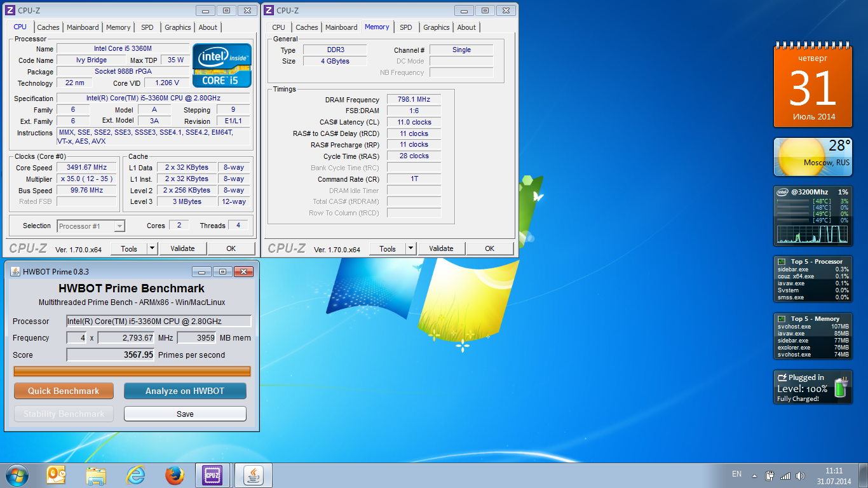This screenshot has height=488, width=868.
Task: Launch Firefox from the taskbar
Action: tap(174, 475)
